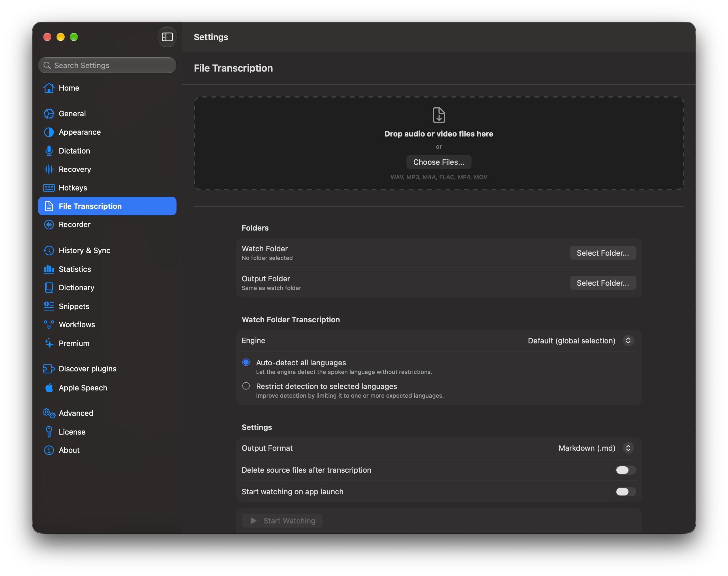Screen dimensions: 728x576
Task: Click the Advanced double-gear icon
Action: tap(49, 413)
